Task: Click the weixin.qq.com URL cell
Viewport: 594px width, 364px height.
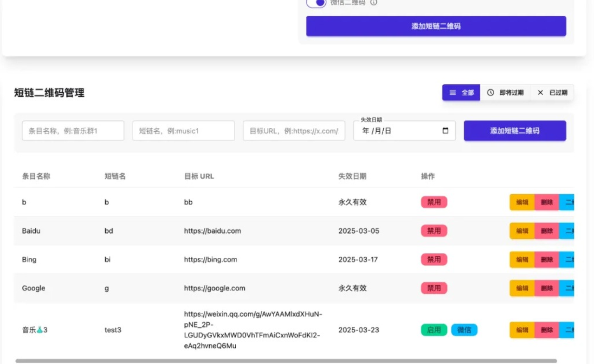Action: [x=253, y=330]
